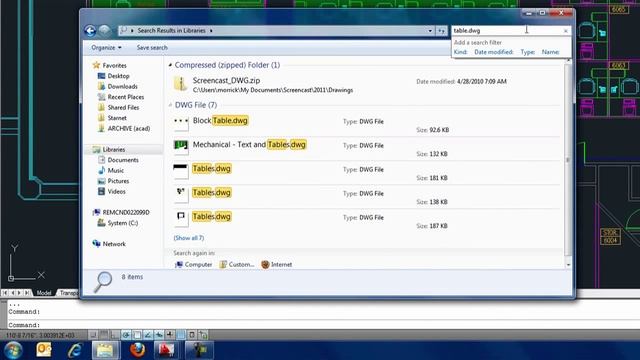Click the Explorer Back arrow button
The image size is (640, 360).
point(90,31)
